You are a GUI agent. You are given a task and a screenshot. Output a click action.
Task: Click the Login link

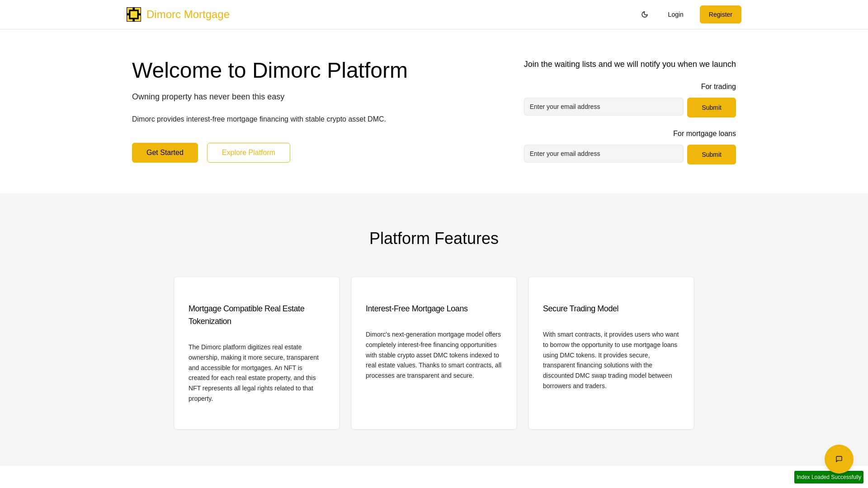(675, 14)
